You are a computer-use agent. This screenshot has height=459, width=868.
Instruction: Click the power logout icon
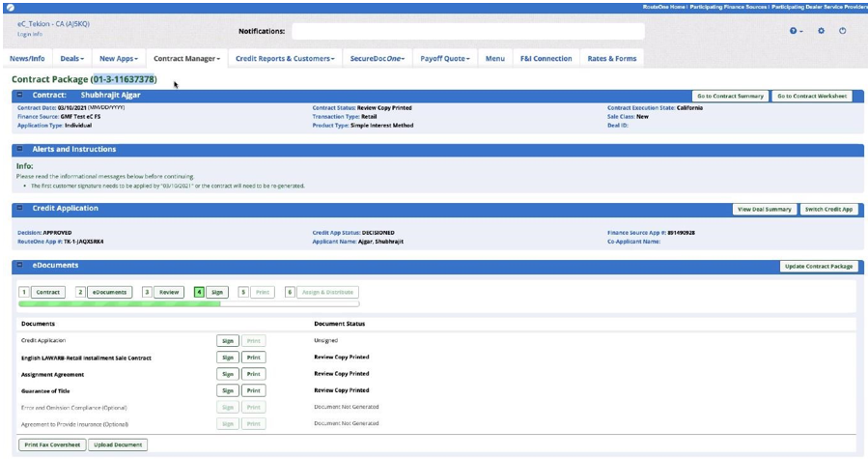click(843, 31)
